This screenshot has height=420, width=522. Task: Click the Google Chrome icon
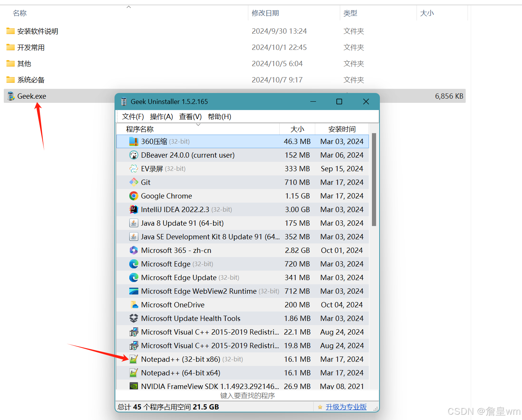134,196
